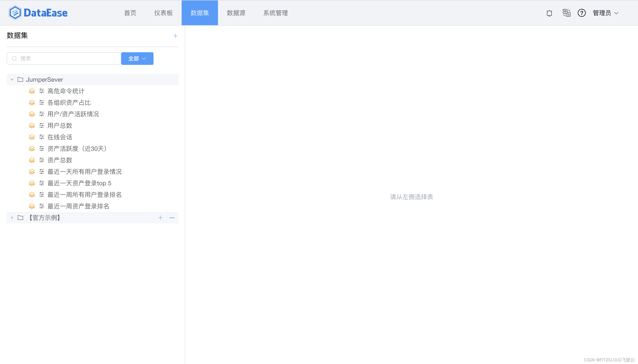Click the SQL dataset icon beside 高危命令统计
This screenshot has height=364, width=638.
32,91
